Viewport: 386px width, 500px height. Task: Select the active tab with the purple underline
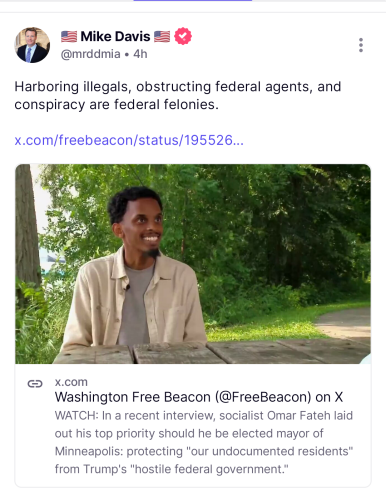pyautogui.click(x=193, y=1)
